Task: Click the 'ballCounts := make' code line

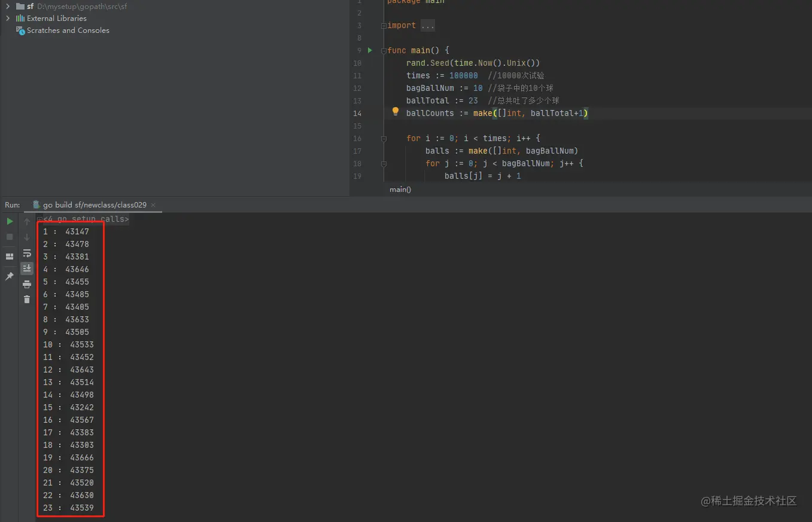Action: pos(497,113)
